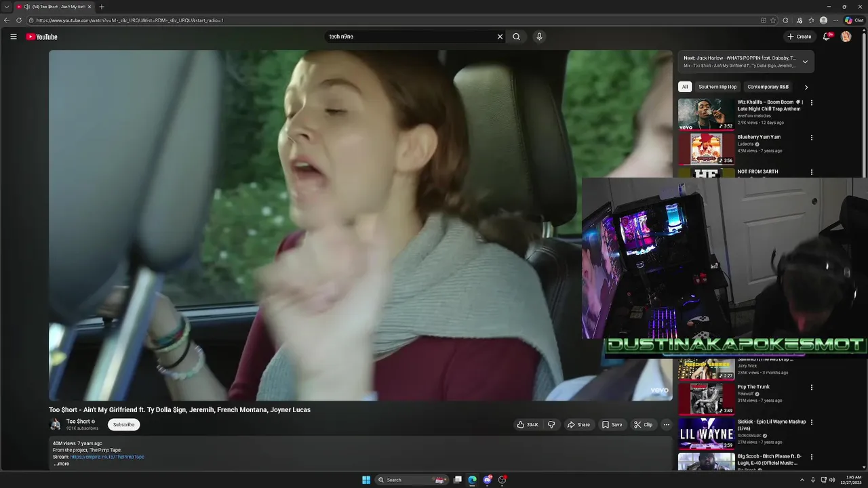Close the Too $hort browser tab
The width and height of the screenshot is (868, 488).
pyautogui.click(x=89, y=7)
